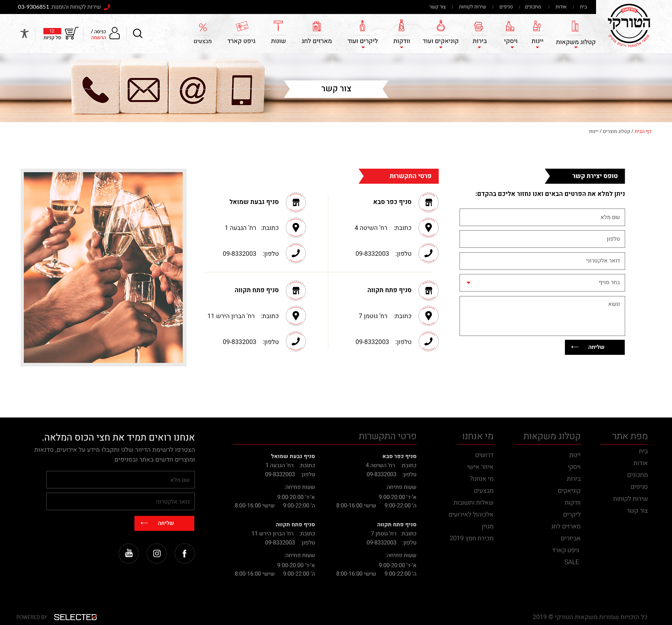Expand the vodkas (וודקות) menu
Image resolution: width=672 pixels, height=625 pixels.
click(x=401, y=41)
